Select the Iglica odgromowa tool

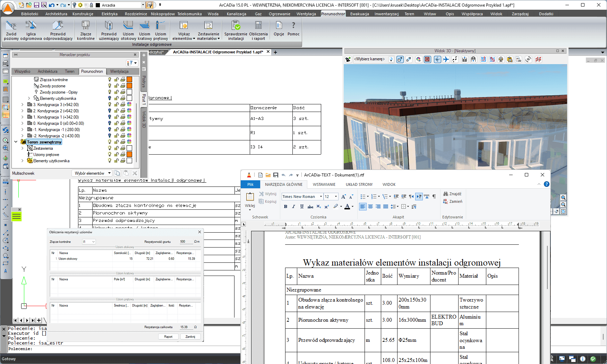click(31, 30)
